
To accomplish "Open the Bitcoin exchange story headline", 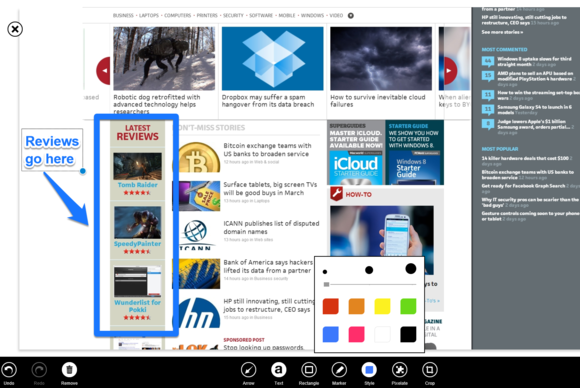I will [x=267, y=150].
